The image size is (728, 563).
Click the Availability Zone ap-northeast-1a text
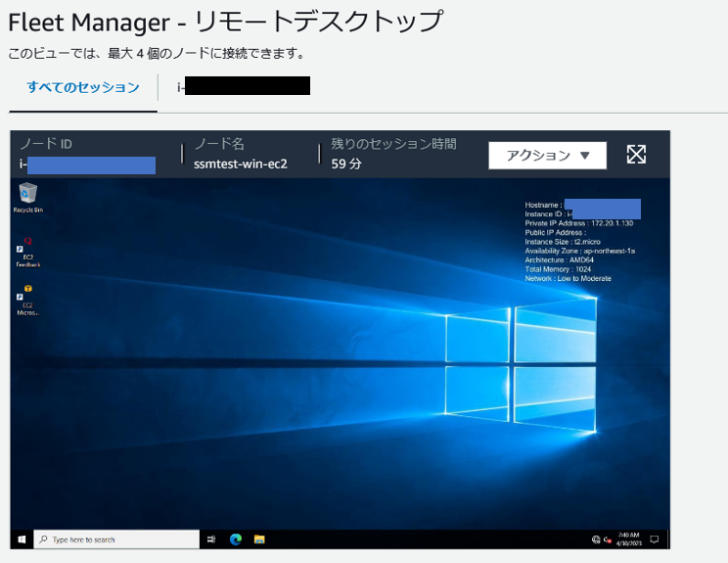(x=580, y=251)
